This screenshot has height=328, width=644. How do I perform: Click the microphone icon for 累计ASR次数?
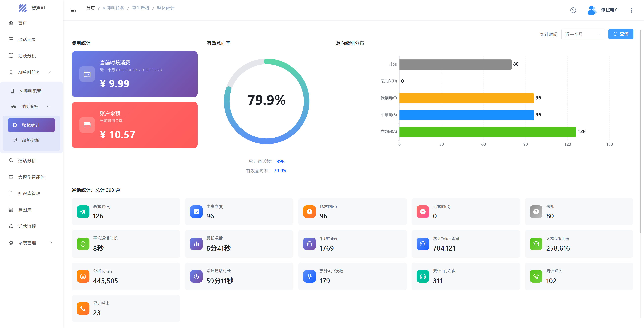click(x=309, y=276)
